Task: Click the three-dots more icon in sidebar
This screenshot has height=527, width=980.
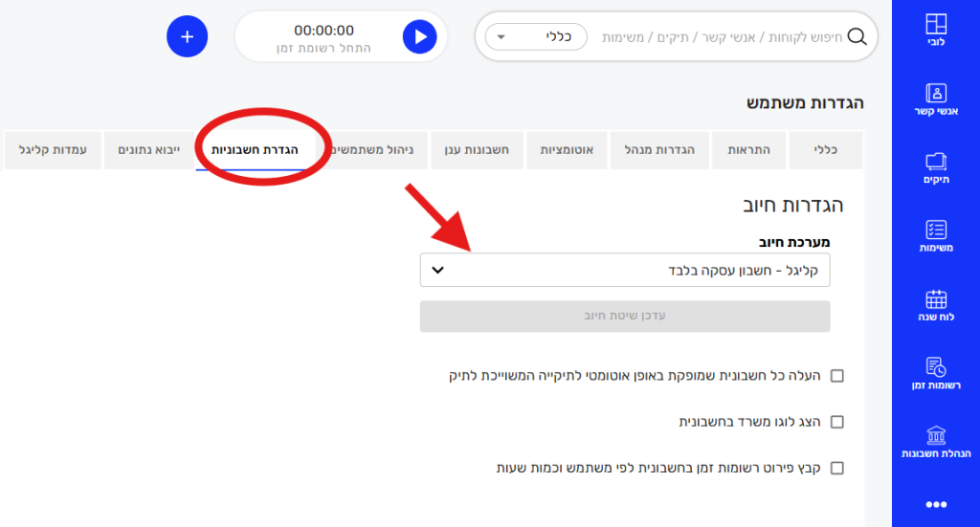Action: point(936,504)
